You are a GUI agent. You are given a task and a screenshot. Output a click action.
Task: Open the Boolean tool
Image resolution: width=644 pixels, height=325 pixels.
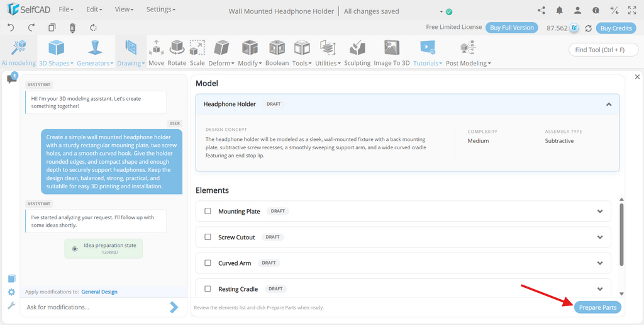(x=277, y=48)
